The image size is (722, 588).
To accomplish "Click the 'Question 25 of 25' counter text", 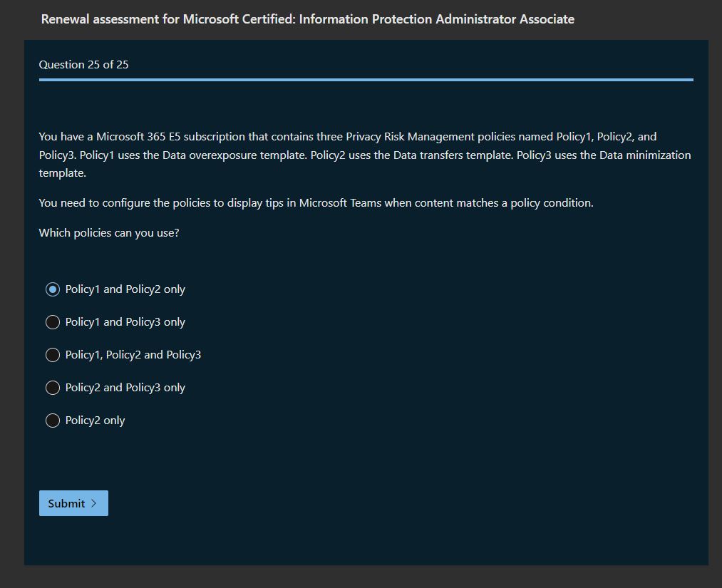I will [x=83, y=65].
